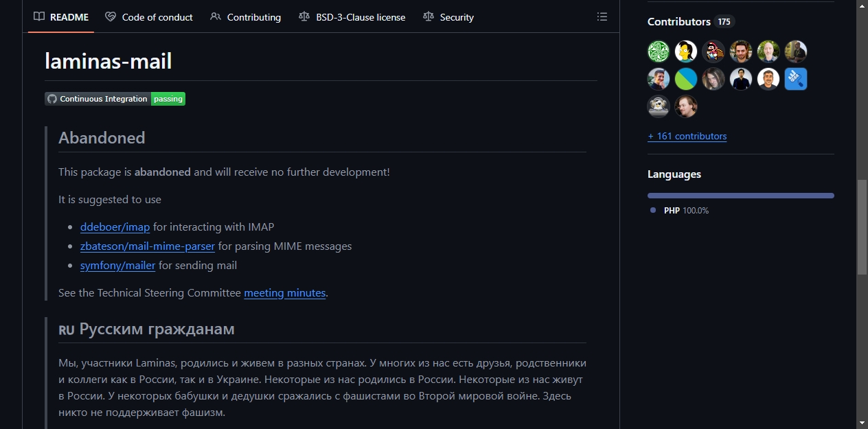
Task: Open the Code of conduct tab
Action: [149, 17]
